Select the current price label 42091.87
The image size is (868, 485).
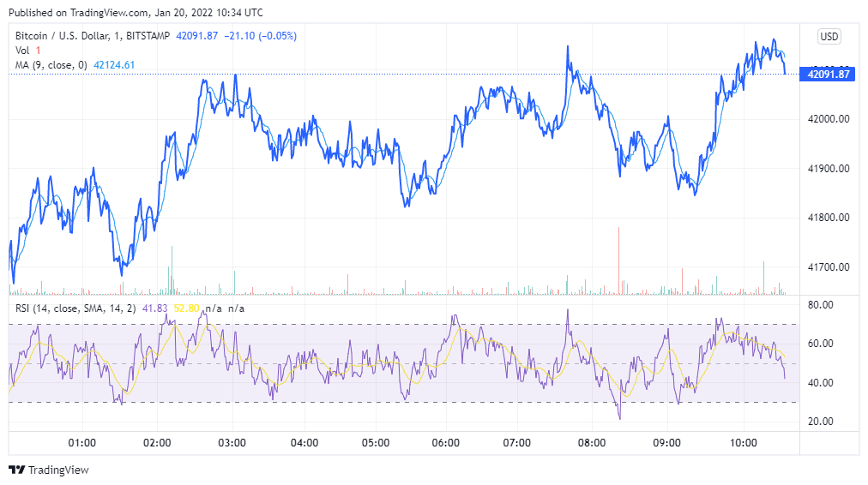click(828, 74)
